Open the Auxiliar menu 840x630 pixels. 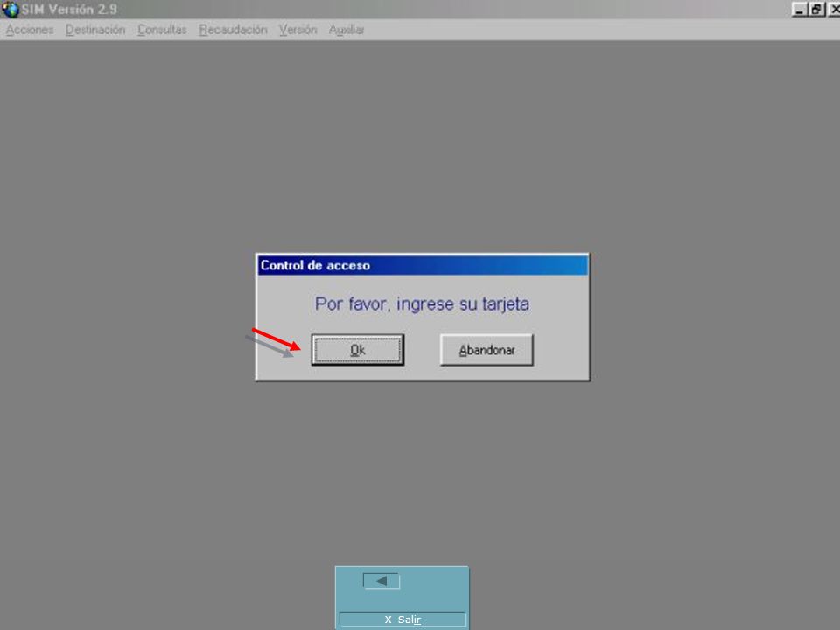pyautogui.click(x=346, y=30)
